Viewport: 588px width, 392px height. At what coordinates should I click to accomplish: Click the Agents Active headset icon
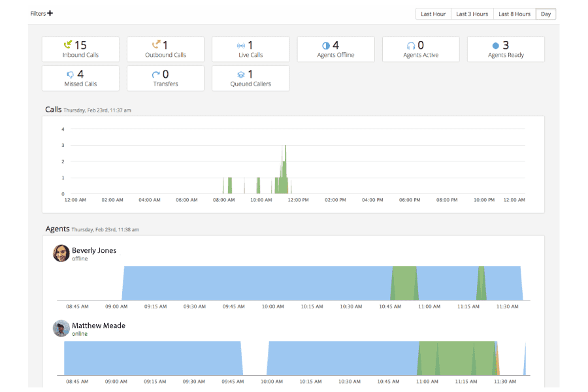[411, 46]
